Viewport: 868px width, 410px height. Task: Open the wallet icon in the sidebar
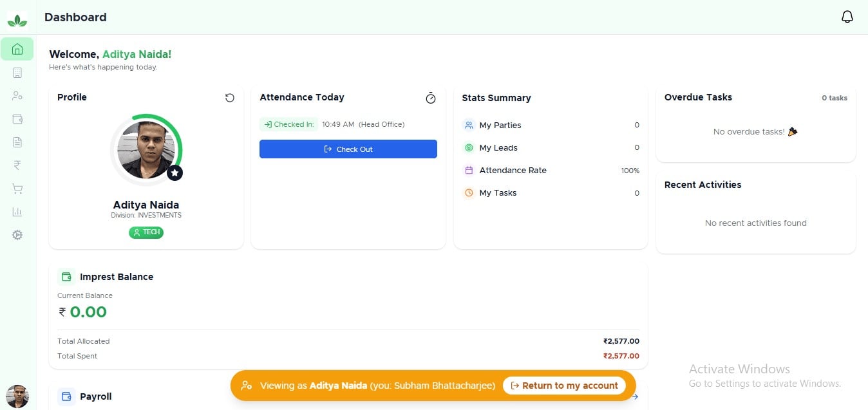click(x=17, y=119)
